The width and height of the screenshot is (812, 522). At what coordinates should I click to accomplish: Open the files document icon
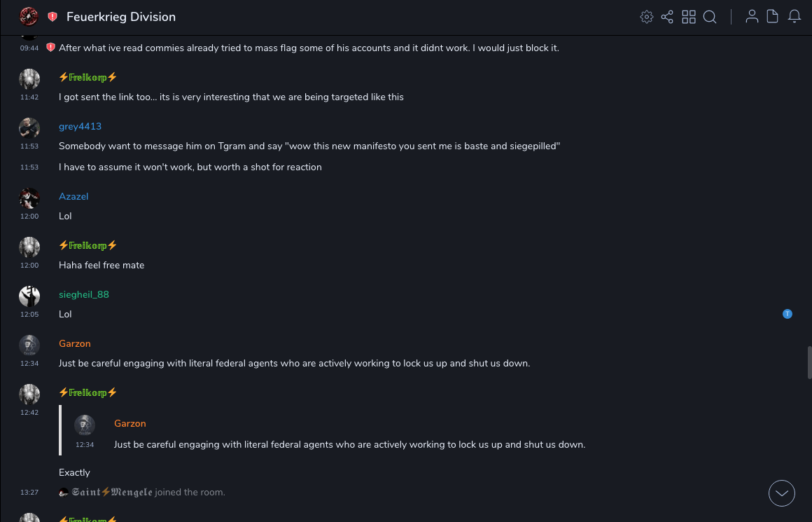773,17
